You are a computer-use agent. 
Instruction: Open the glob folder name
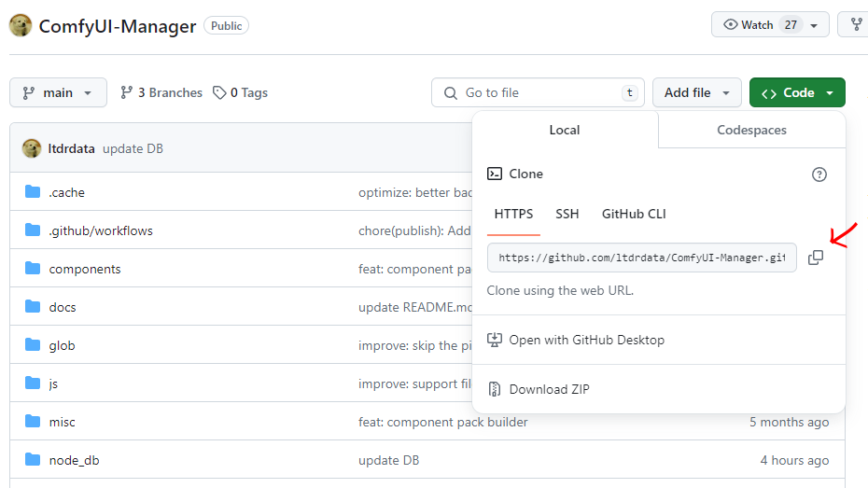pyautogui.click(x=62, y=345)
